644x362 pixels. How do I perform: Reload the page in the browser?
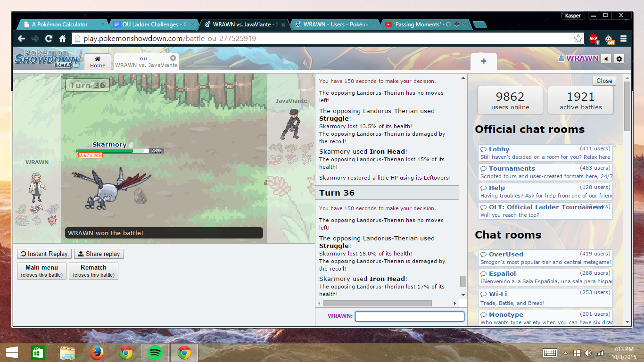point(49,39)
